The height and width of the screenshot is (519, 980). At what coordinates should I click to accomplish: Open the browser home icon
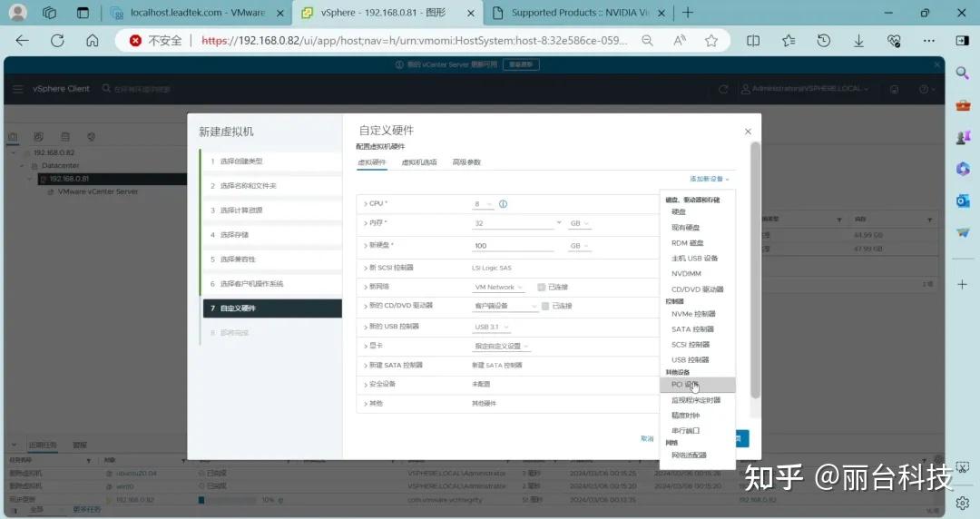[93, 41]
